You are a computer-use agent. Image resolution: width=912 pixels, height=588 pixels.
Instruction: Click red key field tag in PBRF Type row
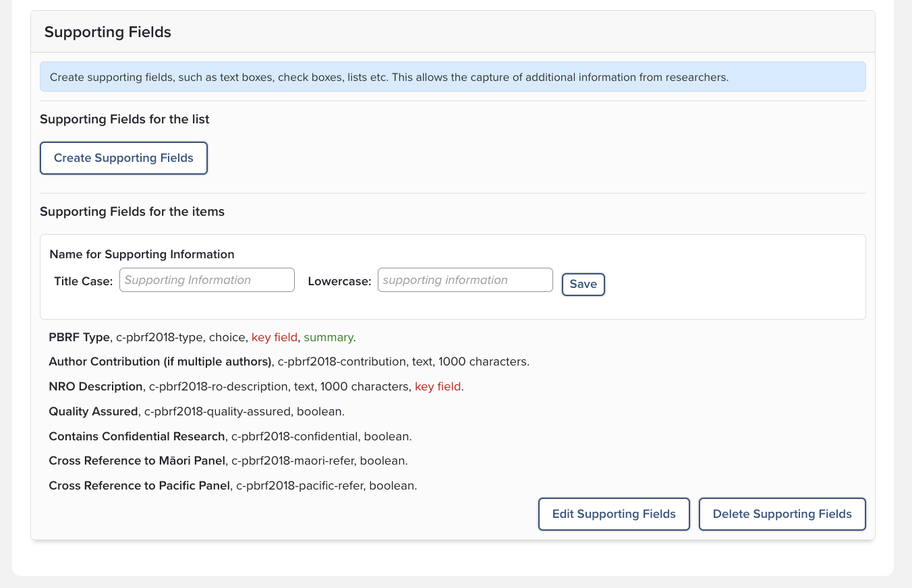(x=274, y=337)
